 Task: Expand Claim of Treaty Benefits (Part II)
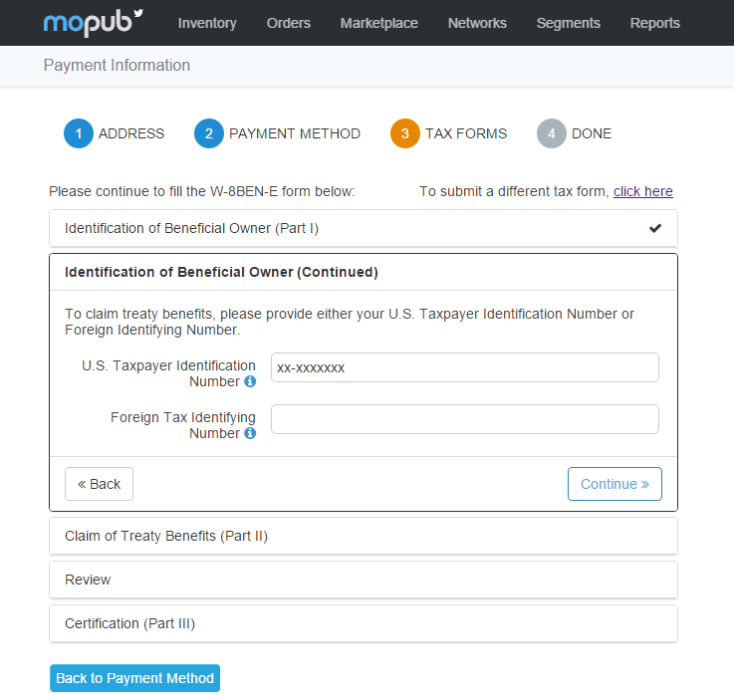click(166, 536)
